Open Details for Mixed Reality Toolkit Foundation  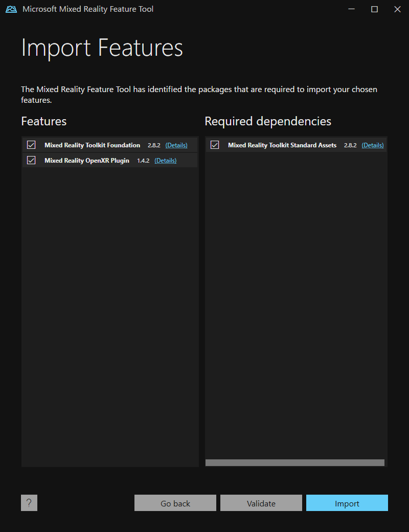pos(176,145)
